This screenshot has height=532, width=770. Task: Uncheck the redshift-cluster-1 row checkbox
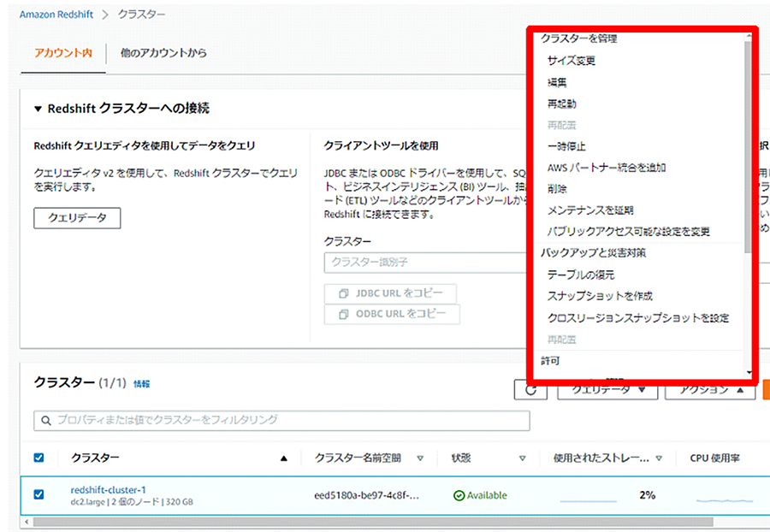pos(38,494)
